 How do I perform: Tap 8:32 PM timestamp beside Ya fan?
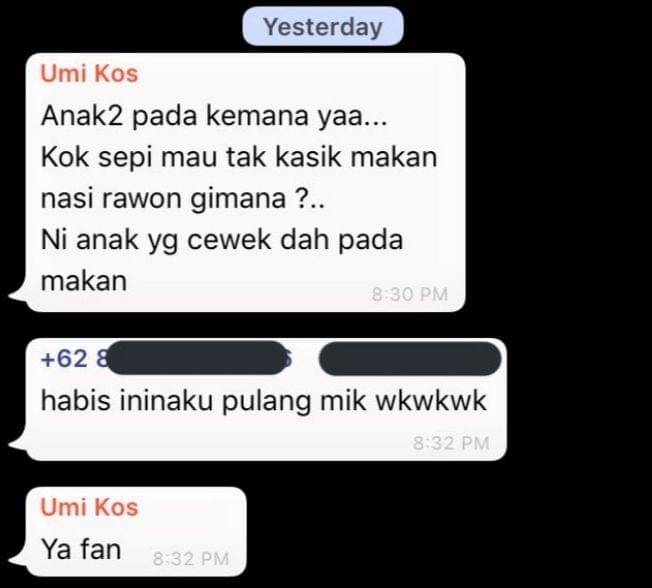(191, 559)
